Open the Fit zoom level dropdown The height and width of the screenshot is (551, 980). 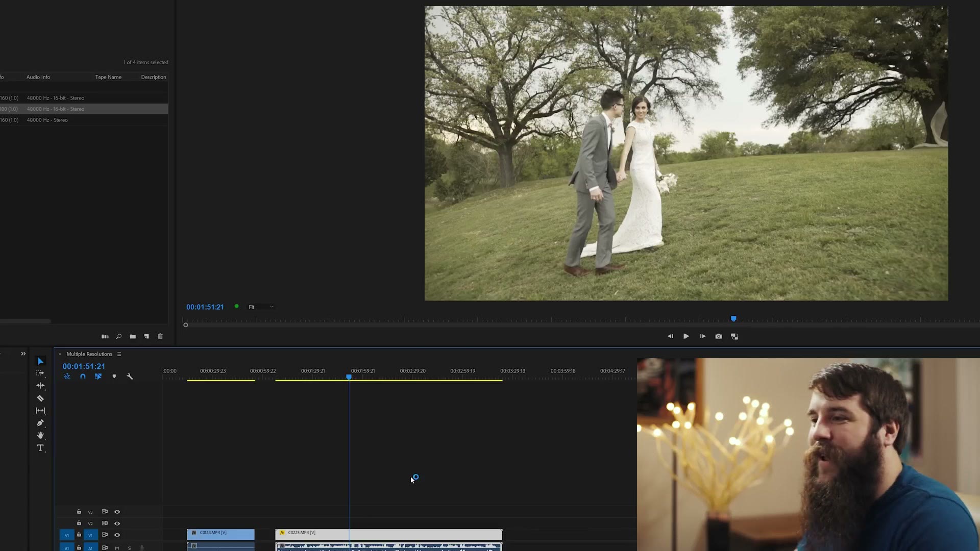click(261, 307)
